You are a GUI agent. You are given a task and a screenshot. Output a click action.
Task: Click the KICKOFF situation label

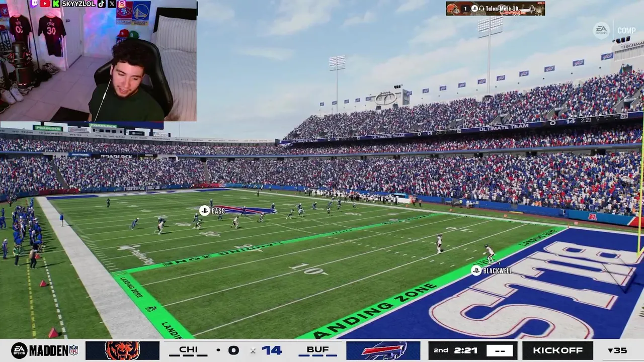pos(557,350)
